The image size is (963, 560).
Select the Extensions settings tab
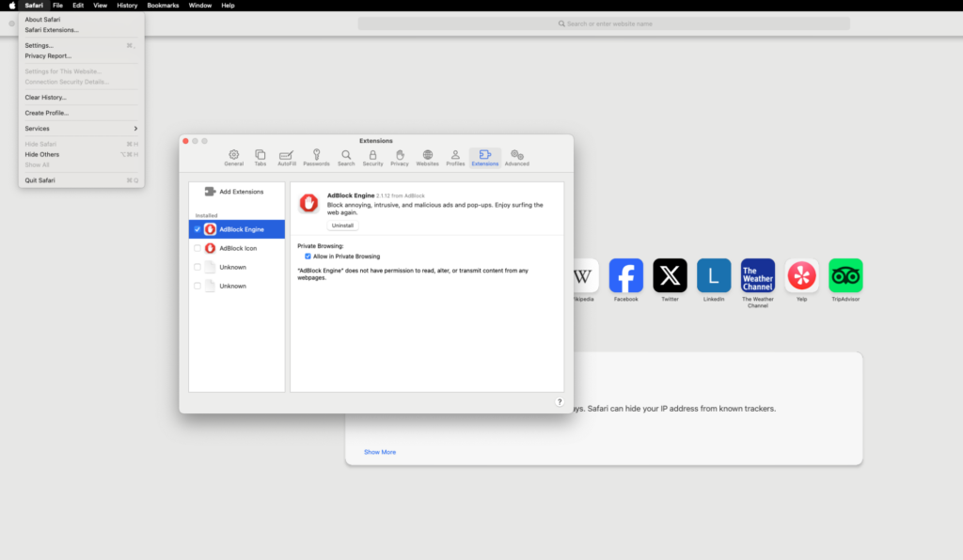484,158
